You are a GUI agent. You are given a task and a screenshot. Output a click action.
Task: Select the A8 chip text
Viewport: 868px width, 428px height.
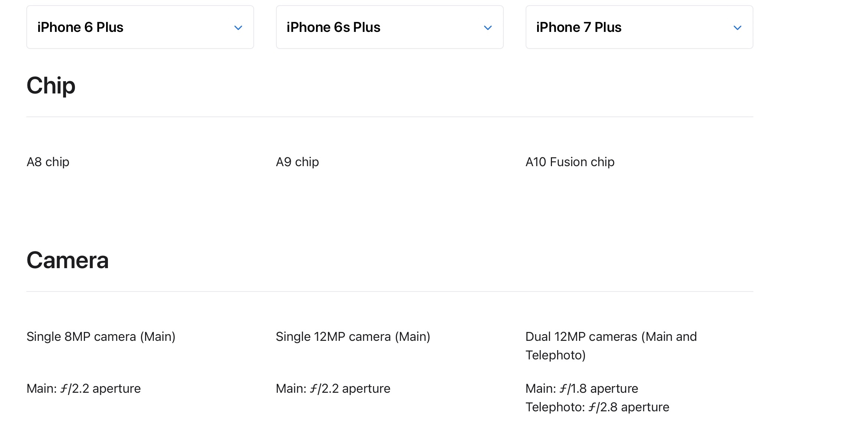point(48,162)
